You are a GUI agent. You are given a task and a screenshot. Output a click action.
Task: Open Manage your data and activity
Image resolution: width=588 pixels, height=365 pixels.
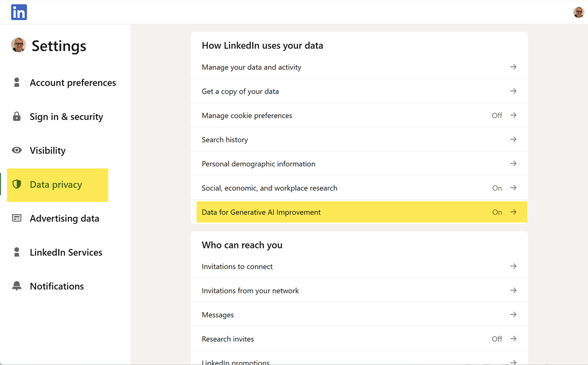(252, 67)
